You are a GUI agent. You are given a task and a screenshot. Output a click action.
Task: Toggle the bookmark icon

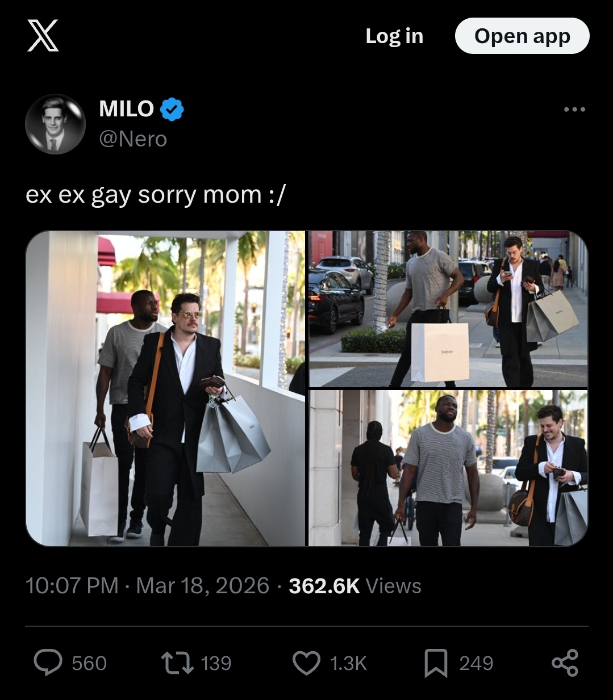[x=436, y=663]
